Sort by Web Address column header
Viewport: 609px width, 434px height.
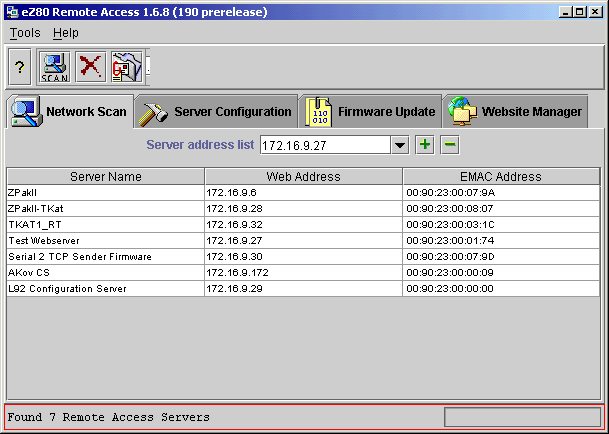(303, 176)
